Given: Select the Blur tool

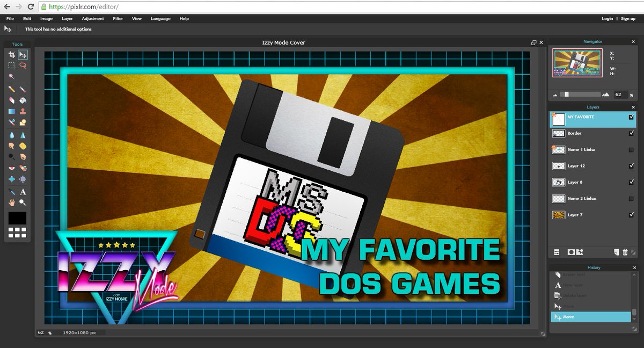Looking at the screenshot, I should (x=11, y=135).
